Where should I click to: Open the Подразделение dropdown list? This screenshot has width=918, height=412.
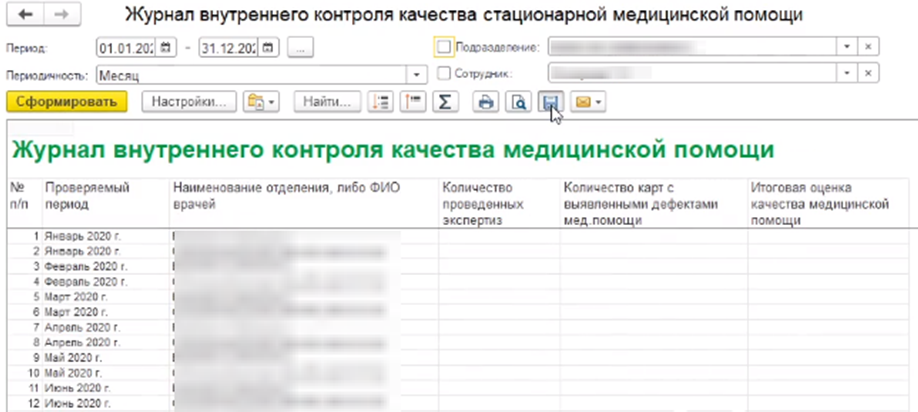pyautogui.click(x=846, y=47)
